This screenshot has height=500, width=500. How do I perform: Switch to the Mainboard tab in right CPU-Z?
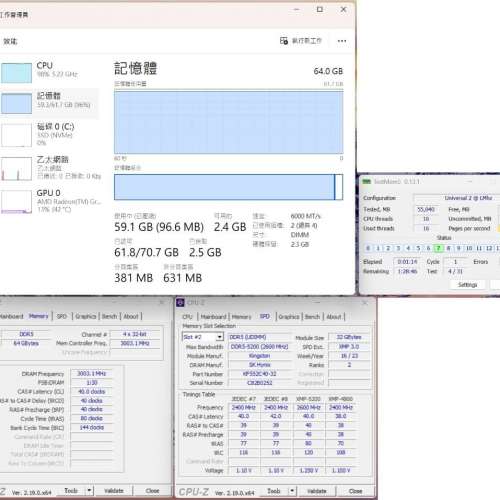[213, 317]
